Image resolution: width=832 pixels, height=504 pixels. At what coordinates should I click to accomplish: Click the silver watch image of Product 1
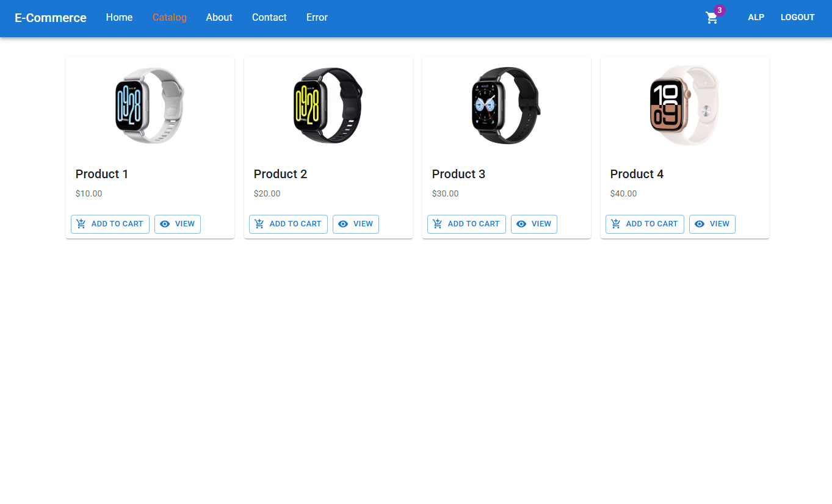coord(150,106)
